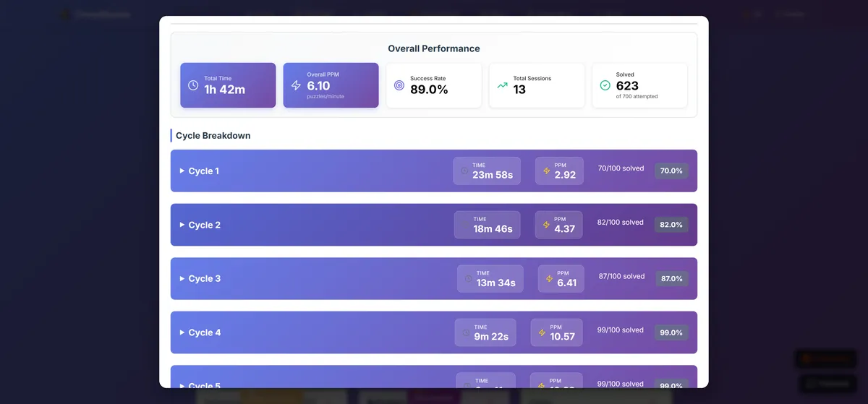The image size is (868, 404).
Task: Click the Cycle Breakdown section heading
Action: point(213,135)
